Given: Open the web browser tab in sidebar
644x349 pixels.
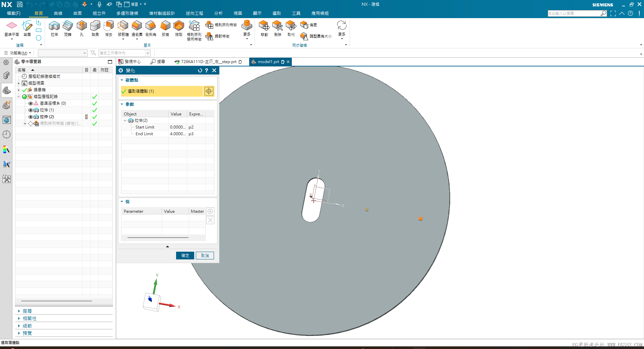Looking at the screenshot, I should click(7, 120).
